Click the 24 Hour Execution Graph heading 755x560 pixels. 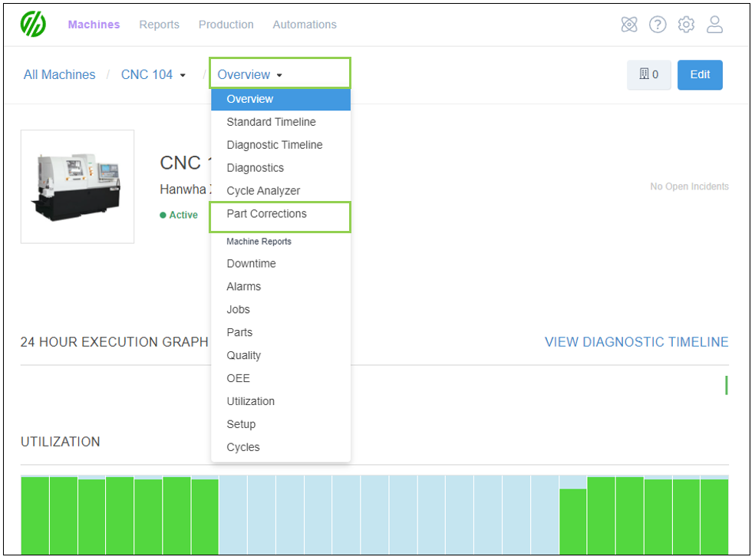(114, 342)
